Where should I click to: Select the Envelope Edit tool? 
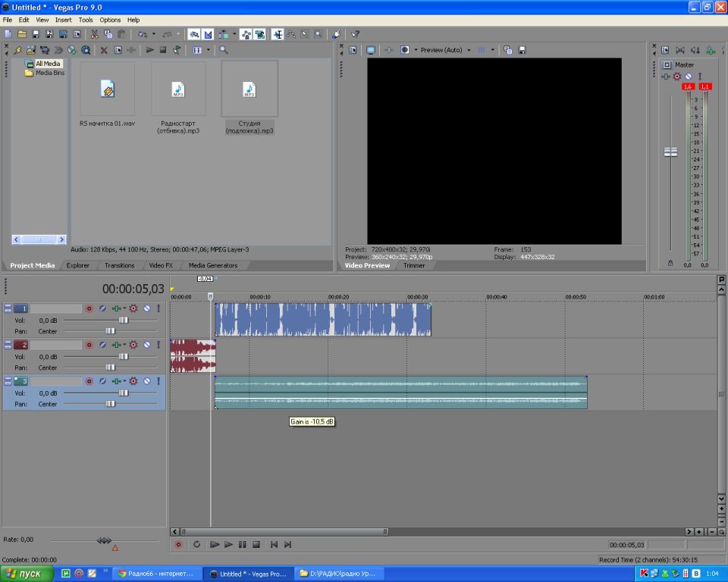pos(291,34)
